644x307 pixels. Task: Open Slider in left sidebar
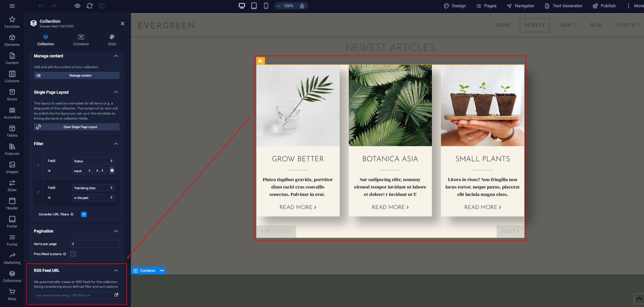tap(12, 186)
